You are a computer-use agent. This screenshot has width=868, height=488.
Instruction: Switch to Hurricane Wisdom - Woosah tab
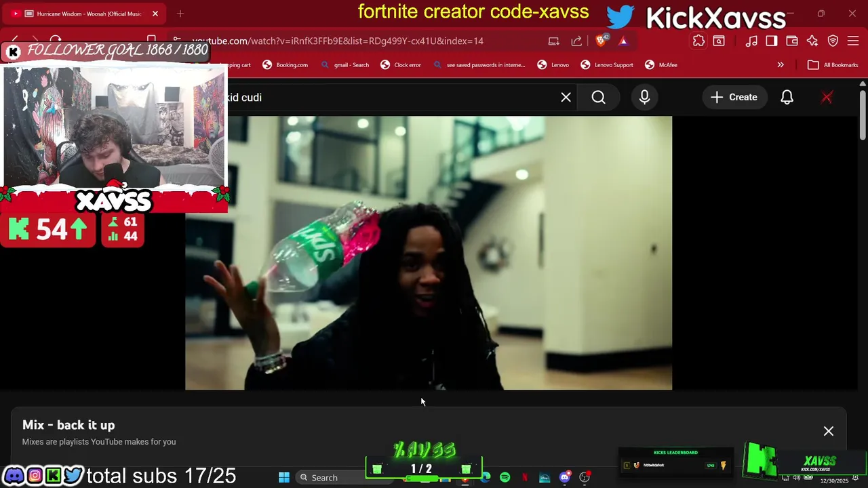pos(85,14)
